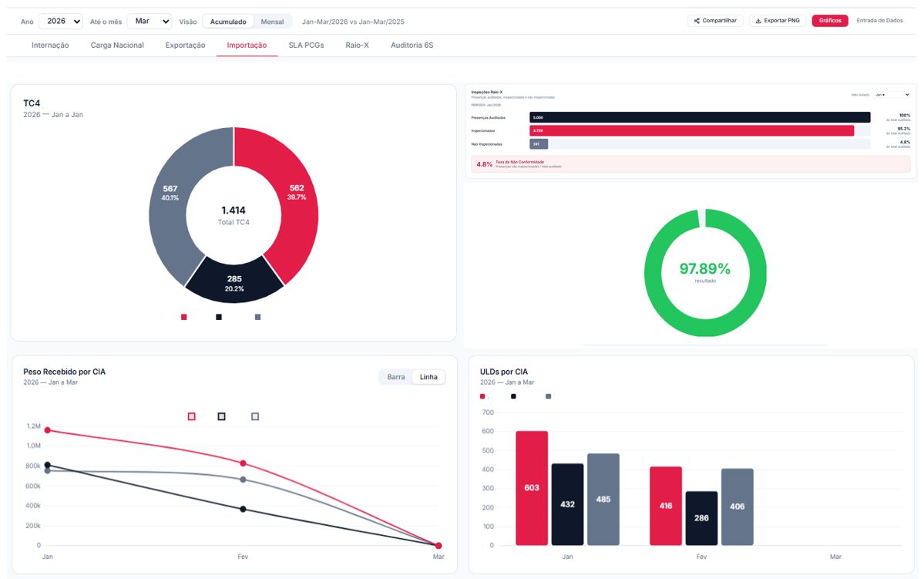The height and width of the screenshot is (579, 924).
Task: Click the dark outlined legend marker in Peso Recebido
Action: click(x=222, y=416)
